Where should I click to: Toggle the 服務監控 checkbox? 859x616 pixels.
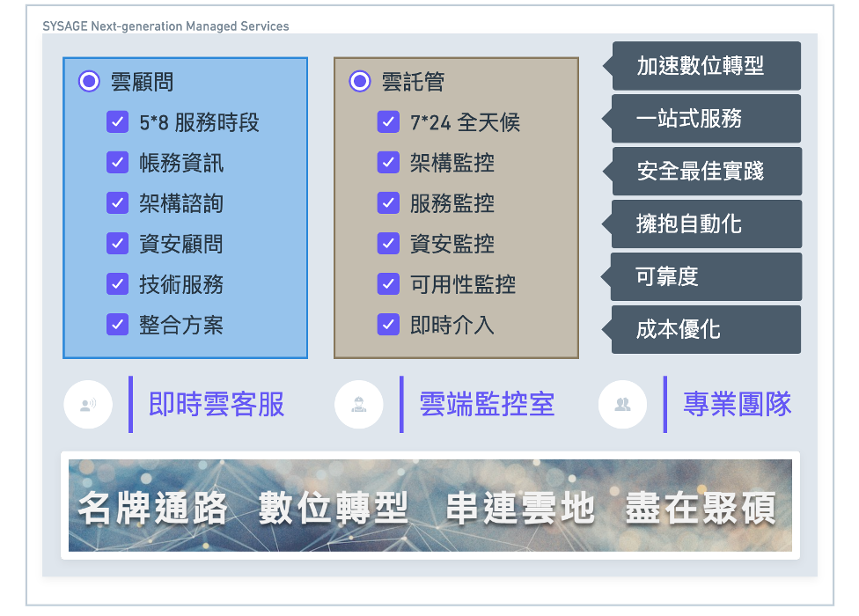click(388, 203)
